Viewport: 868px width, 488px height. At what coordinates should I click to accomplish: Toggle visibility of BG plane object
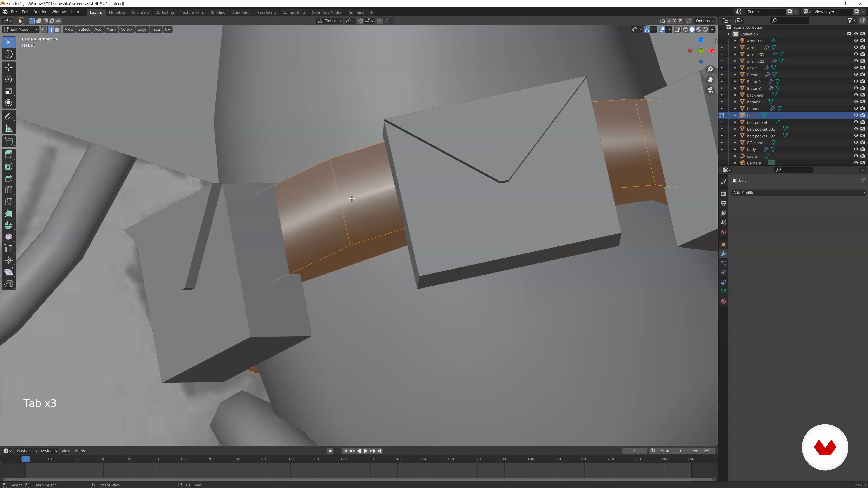856,143
